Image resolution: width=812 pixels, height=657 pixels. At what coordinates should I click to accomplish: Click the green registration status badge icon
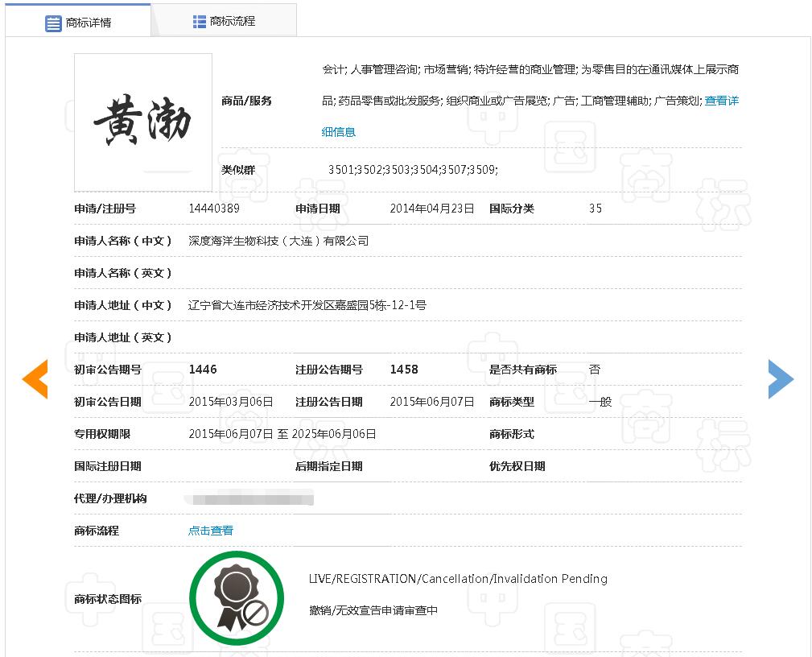pyautogui.click(x=237, y=597)
